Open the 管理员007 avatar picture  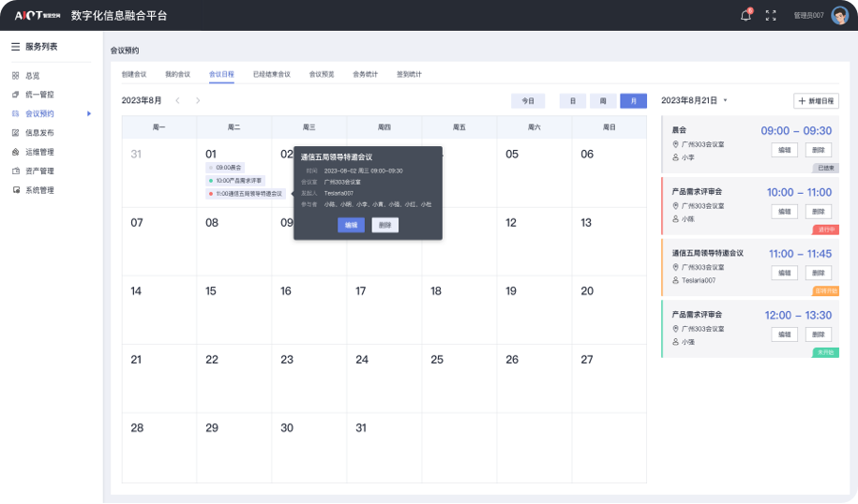(x=839, y=15)
